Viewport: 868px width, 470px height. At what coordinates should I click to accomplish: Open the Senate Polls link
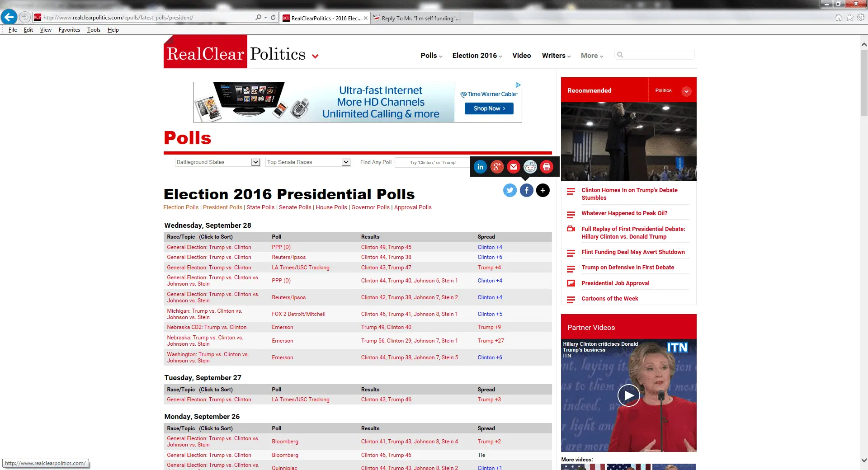(x=295, y=207)
